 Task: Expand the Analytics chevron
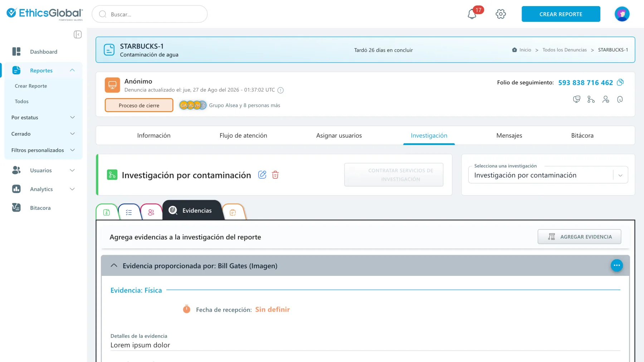tap(72, 189)
